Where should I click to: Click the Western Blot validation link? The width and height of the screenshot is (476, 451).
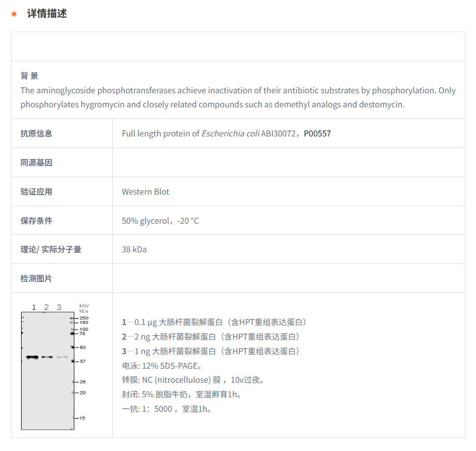145,192
